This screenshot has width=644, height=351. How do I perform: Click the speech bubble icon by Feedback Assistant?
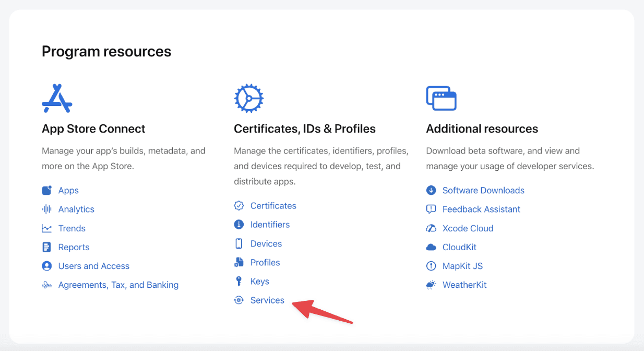431,209
